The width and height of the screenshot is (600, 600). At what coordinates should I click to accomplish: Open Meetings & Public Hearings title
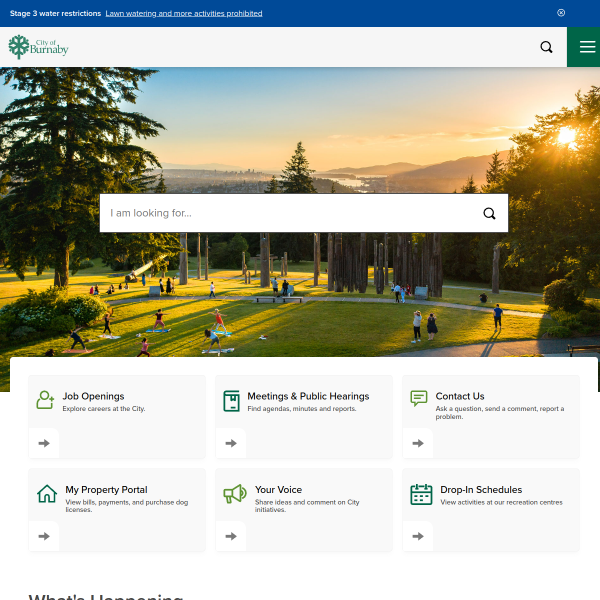[308, 396]
